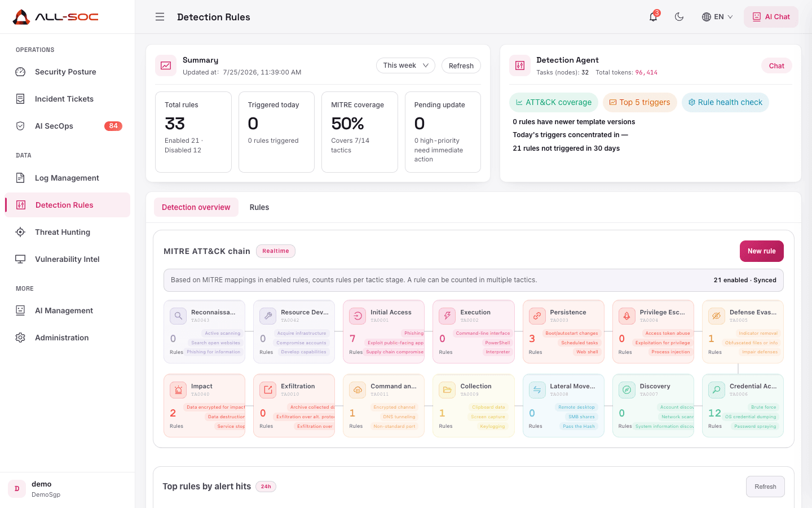Create a New rule

tap(762, 251)
